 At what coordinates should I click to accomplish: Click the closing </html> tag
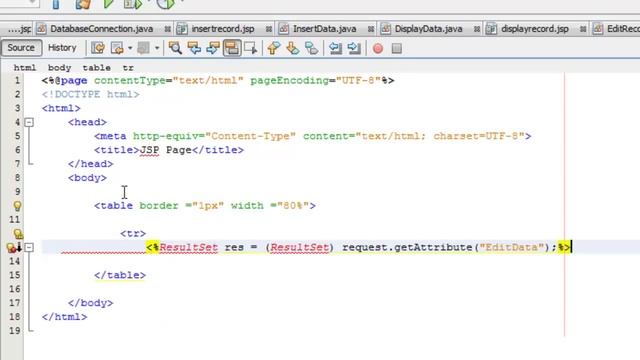tap(64, 317)
